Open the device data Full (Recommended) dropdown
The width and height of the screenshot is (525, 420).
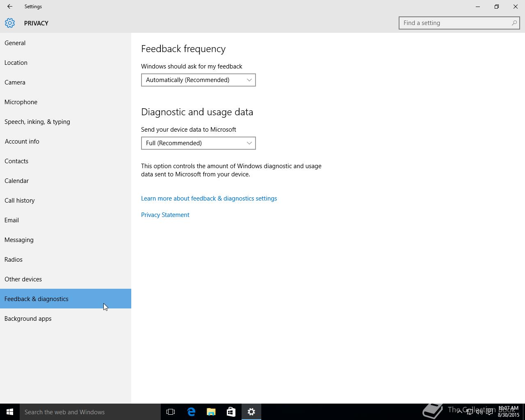click(199, 143)
